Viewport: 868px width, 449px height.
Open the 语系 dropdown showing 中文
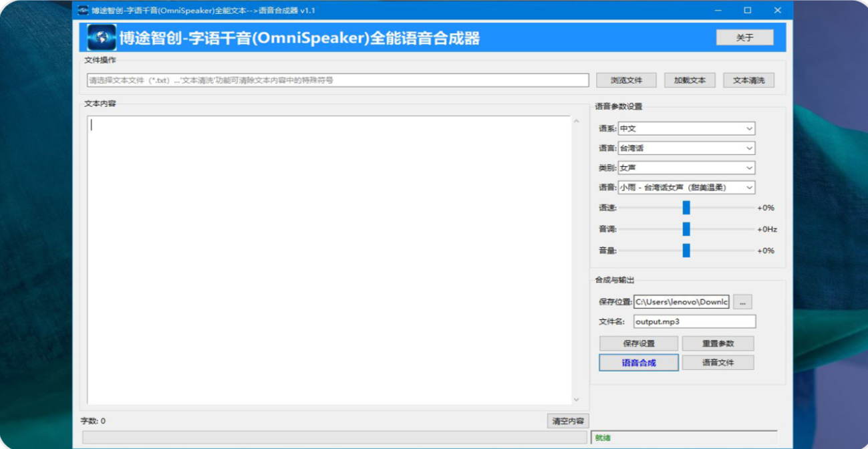pos(686,128)
